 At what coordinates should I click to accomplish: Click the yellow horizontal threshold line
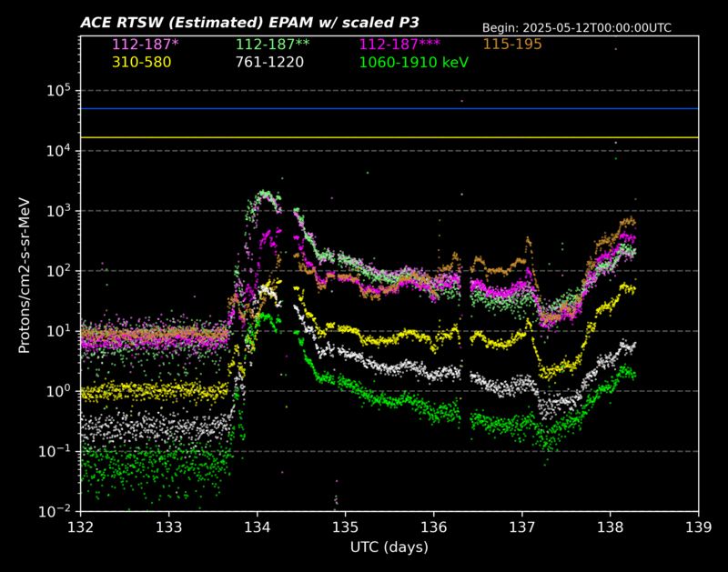point(389,137)
